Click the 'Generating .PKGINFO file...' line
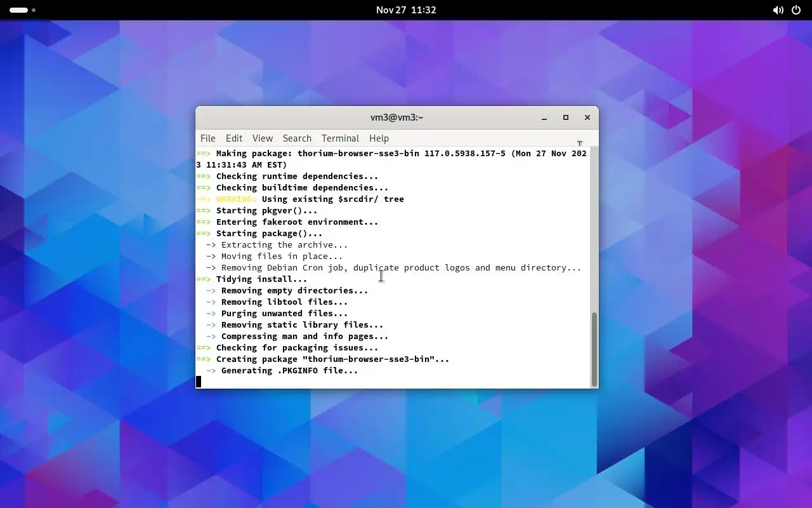The height and width of the screenshot is (508, 812). pos(282,370)
